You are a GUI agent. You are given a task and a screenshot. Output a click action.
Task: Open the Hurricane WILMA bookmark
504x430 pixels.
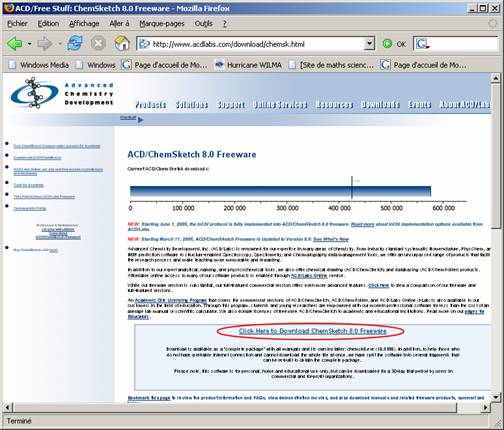(x=248, y=65)
